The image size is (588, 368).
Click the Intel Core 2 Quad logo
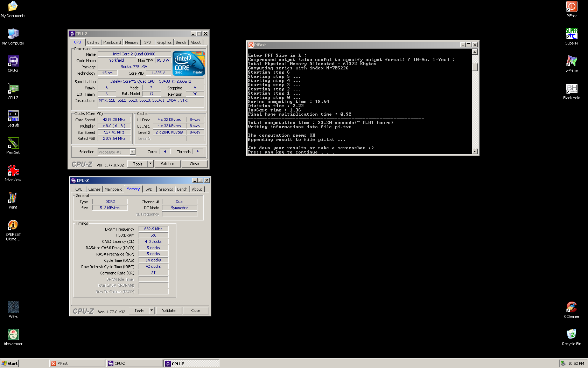pos(189,63)
